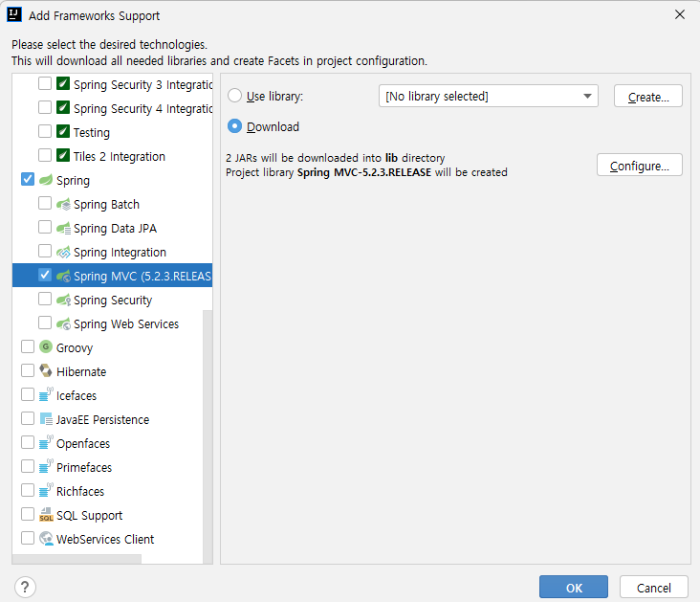
Task: Select the 'SQL Support' row label
Action: (89, 515)
